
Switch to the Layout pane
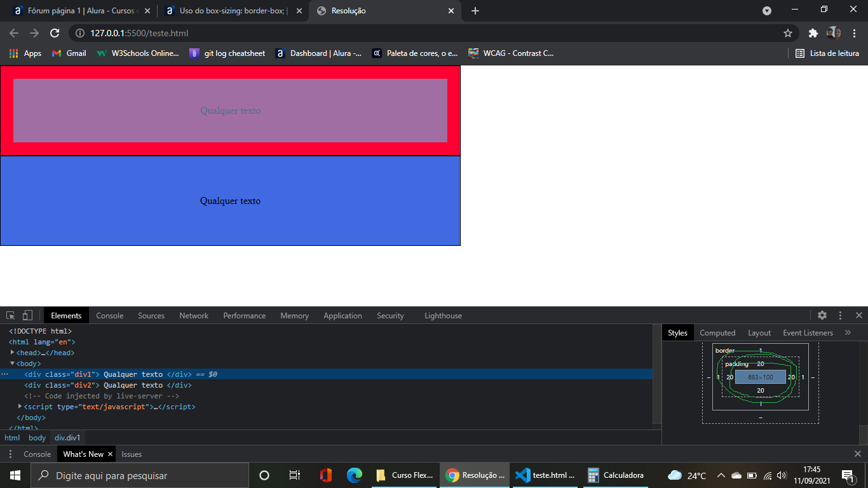tap(759, 333)
